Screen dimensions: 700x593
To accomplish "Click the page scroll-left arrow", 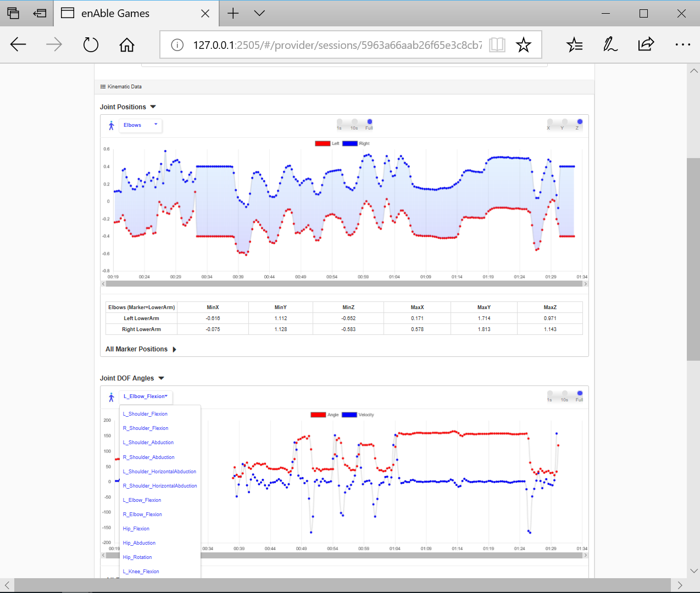I will [7, 585].
